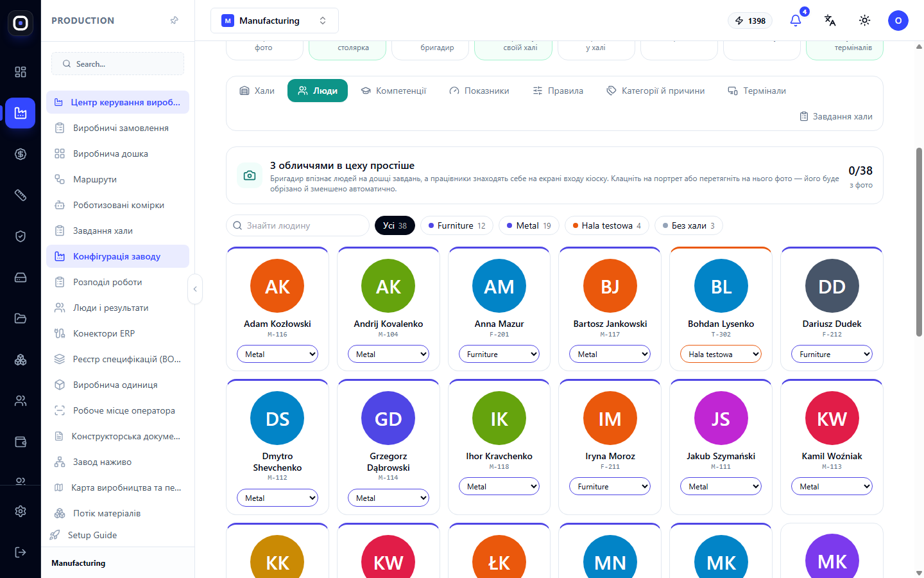Open the finance dollar icon in rail
Image resolution: width=924 pixels, height=578 pixels.
click(x=21, y=154)
